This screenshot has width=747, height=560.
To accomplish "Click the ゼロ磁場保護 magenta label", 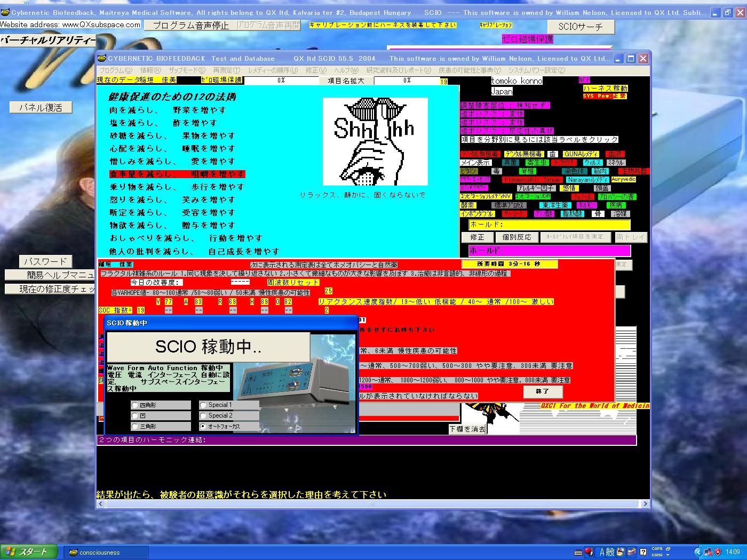I will pyautogui.click(x=527, y=39).
